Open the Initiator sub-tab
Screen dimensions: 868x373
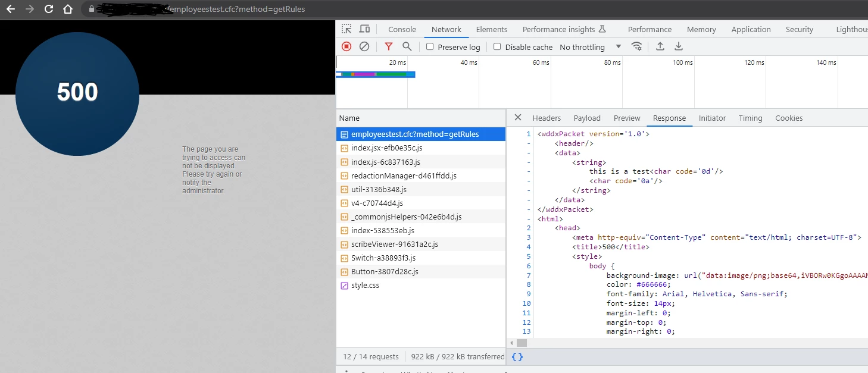[712, 118]
